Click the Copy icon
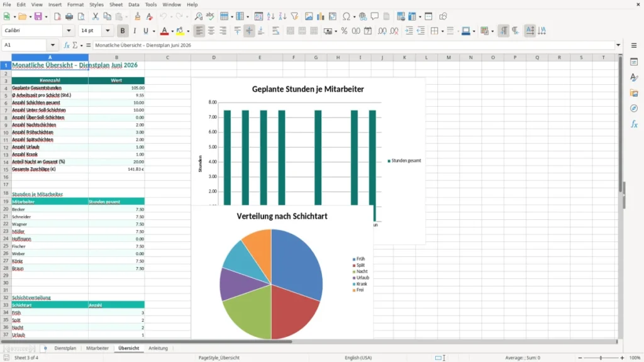 (x=107, y=16)
